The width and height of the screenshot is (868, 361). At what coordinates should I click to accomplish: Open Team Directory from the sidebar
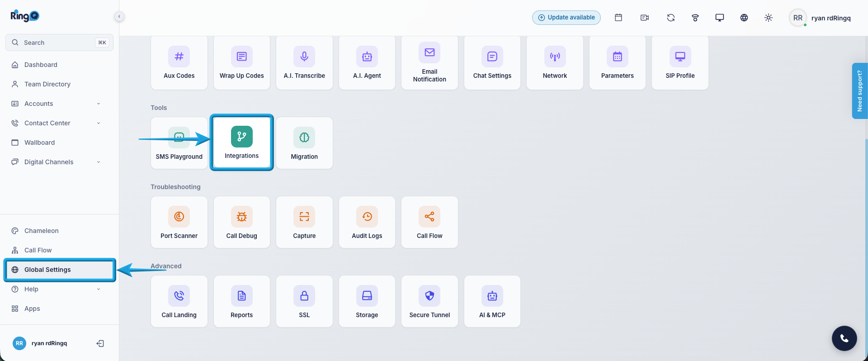point(59,84)
